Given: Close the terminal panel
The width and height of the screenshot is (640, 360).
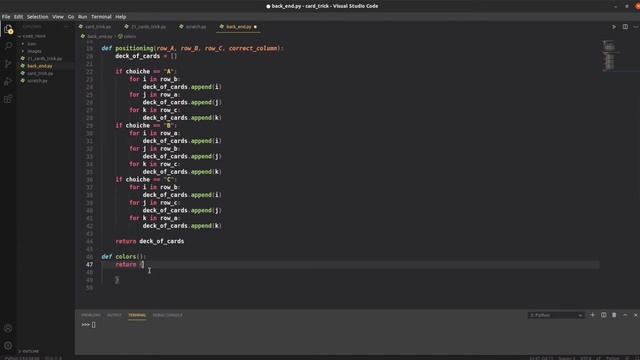Looking at the screenshot, I should [x=636, y=315].
